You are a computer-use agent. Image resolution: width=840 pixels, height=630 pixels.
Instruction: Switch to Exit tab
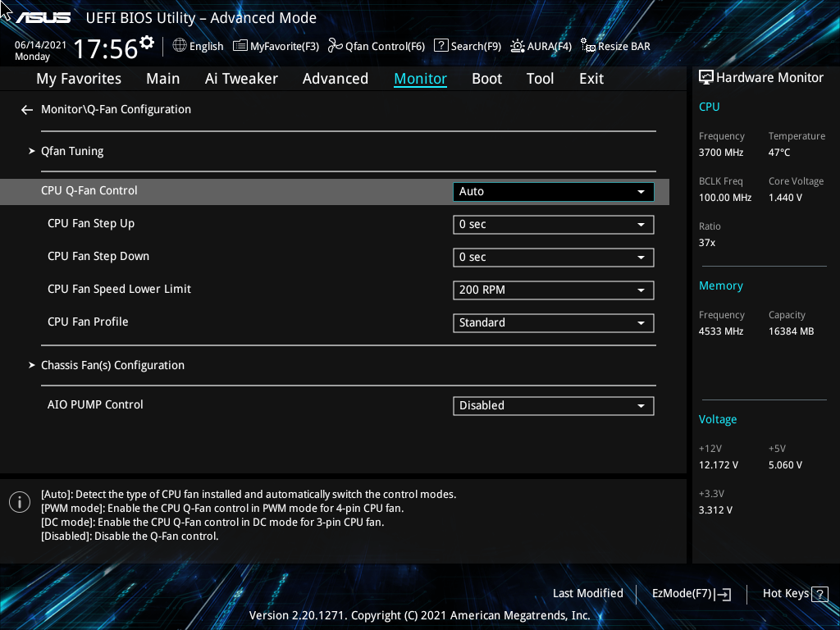[x=591, y=79]
